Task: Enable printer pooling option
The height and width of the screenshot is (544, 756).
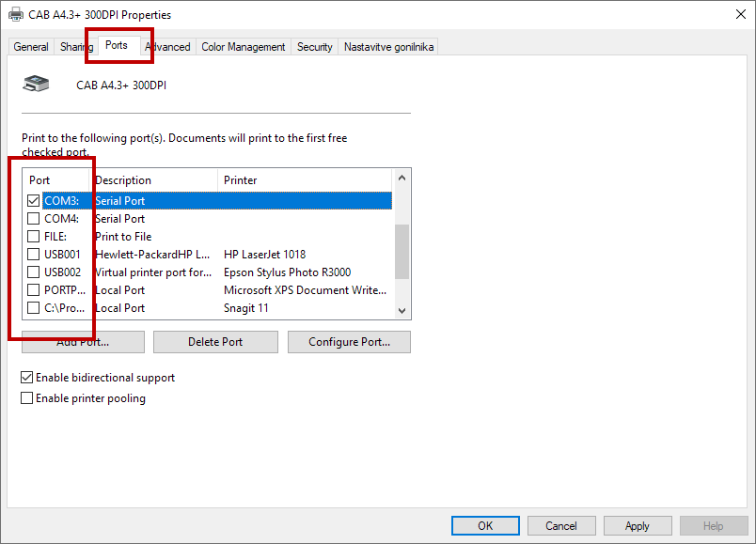Action: (x=27, y=398)
